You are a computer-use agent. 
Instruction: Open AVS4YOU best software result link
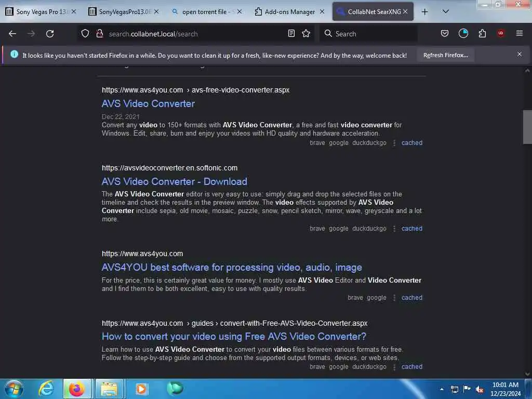(232, 268)
